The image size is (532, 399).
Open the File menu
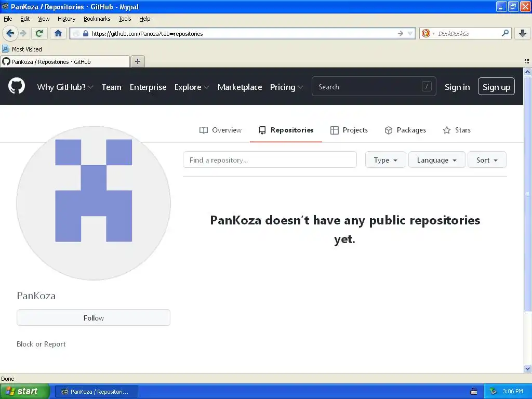(8, 19)
